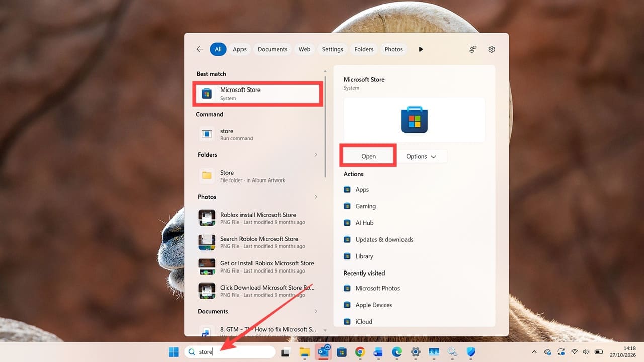This screenshot has height=362, width=644.
Task: Open Microsoft Word from the taskbar
Action: coord(378,352)
